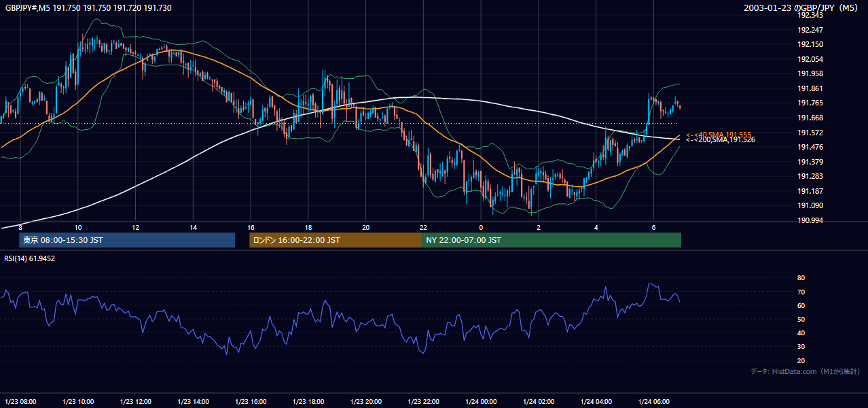Click price axis label 191.187

[810, 191]
